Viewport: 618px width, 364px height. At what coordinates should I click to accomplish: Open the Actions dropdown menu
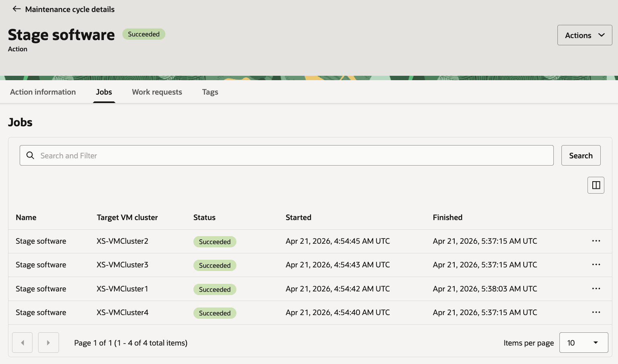click(x=584, y=35)
